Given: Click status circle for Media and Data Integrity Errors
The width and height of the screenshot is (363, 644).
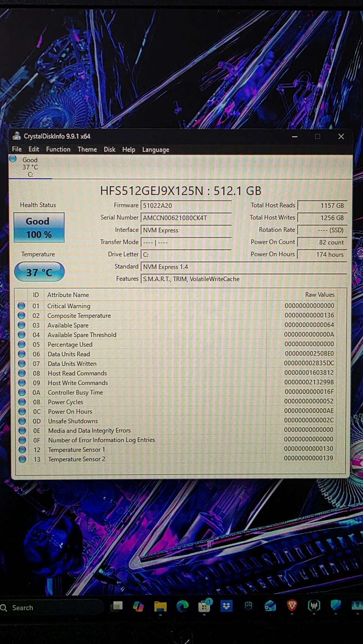Looking at the screenshot, I should 22,430.
